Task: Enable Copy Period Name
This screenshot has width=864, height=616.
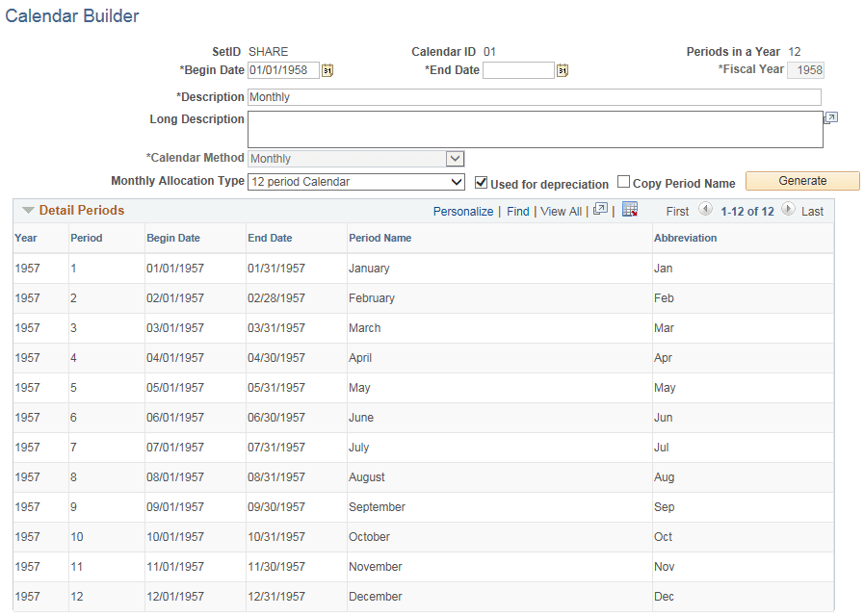Action: click(623, 182)
